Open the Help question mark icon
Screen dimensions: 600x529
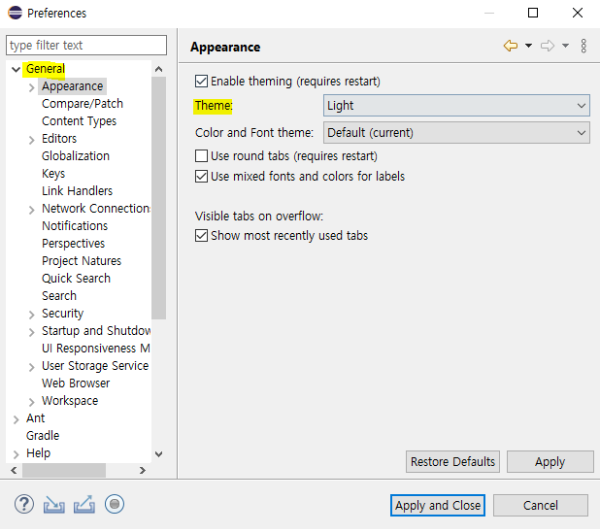click(24, 504)
